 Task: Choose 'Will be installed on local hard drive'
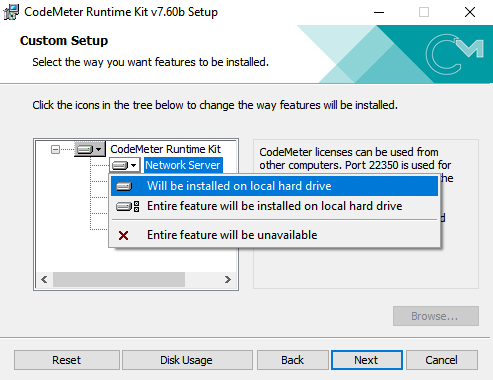point(274,186)
